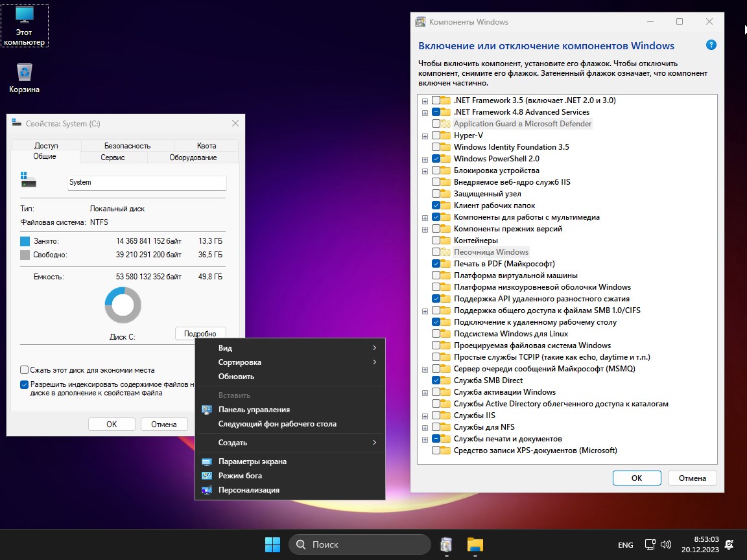
Task: Click the Windows Start button
Action: coord(272,544)
